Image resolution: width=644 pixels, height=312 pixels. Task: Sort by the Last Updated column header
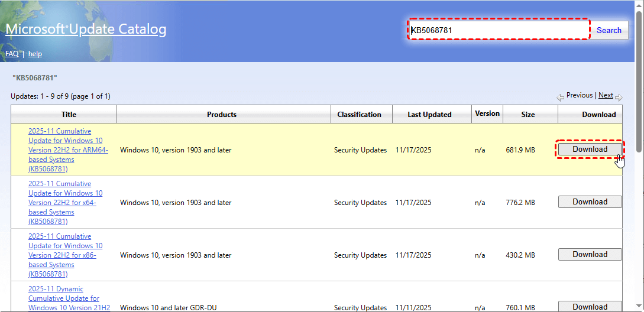coord(429,115)
